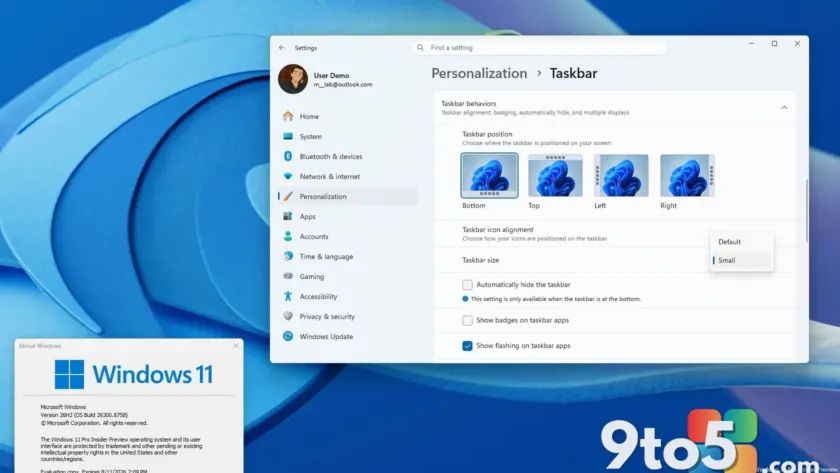840x473 pixels.
Task: Select Left taskbar position thumbnail
Action: coord(621,176)
